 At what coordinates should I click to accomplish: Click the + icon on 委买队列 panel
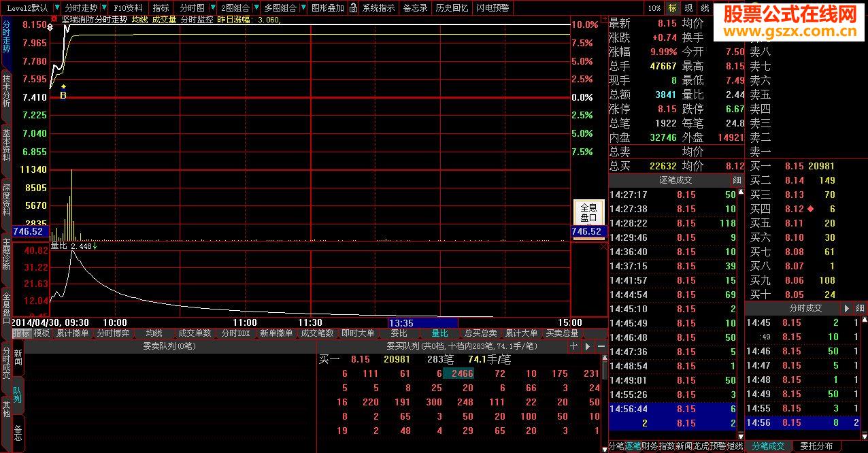point(573,346)
